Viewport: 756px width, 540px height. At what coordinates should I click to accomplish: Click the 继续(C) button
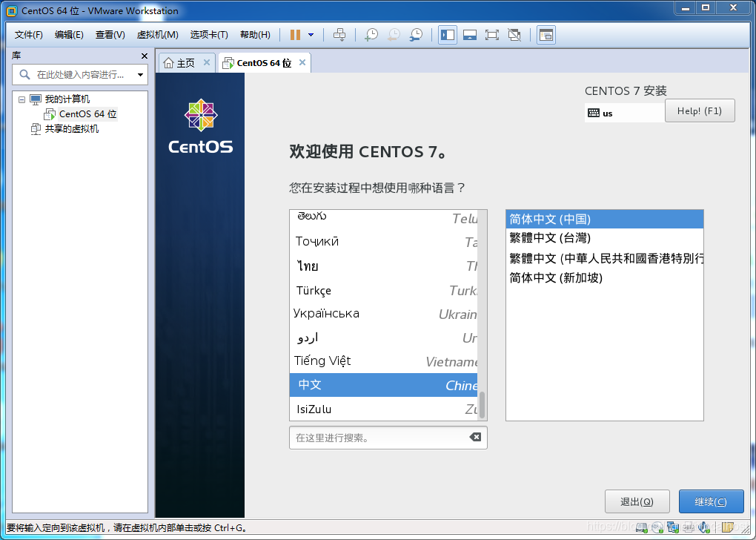click(x=712, y=502)
